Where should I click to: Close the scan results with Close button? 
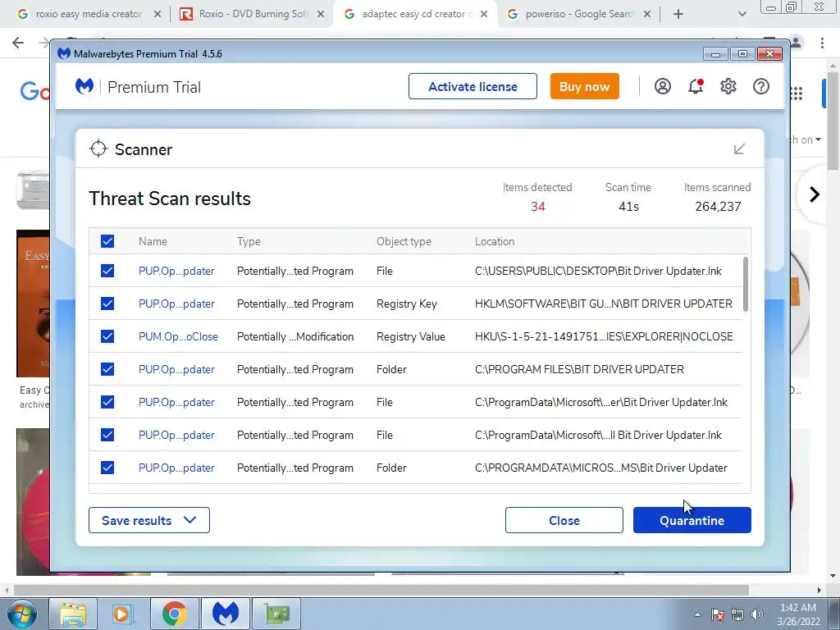click(564, 520)
